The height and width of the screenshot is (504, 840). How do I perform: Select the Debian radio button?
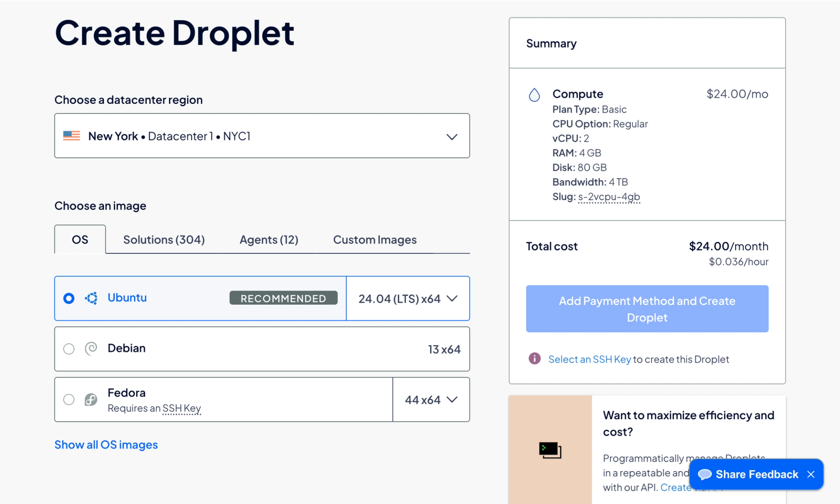pos(69,349)
